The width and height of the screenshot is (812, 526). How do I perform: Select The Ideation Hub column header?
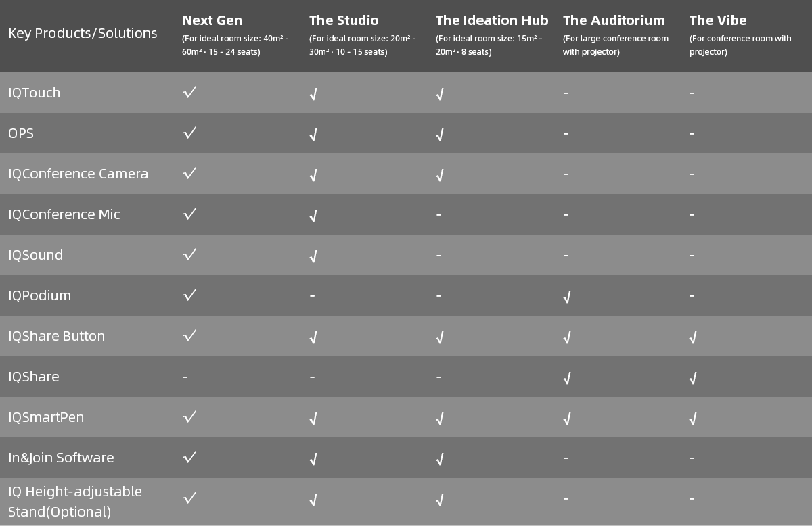(491, 20)
